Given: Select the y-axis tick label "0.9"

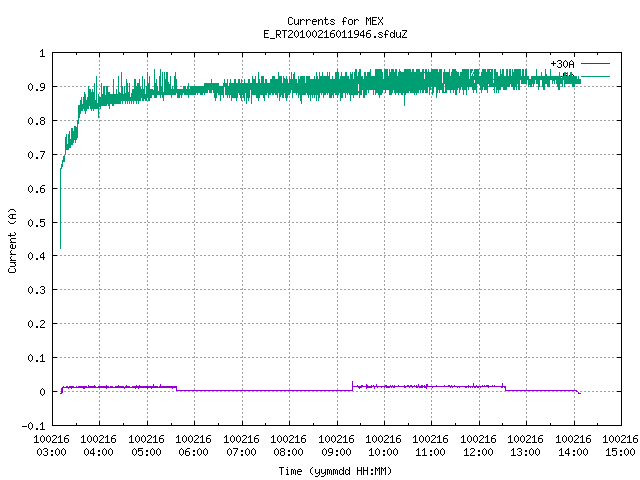Looking at the screenshot, I should coord(37,87).
